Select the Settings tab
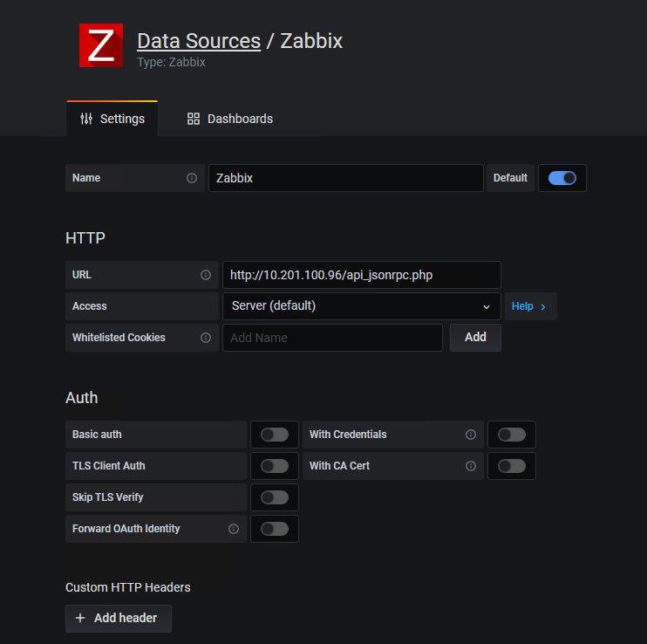The image size is (647, 644). [112, 119]
